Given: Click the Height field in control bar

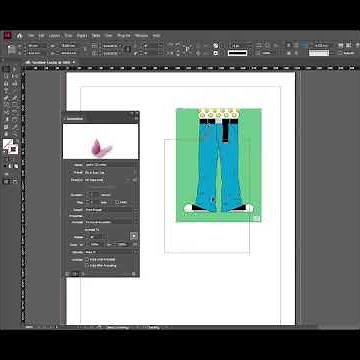Looking at the screenshot, I should (x=68, y=53).
